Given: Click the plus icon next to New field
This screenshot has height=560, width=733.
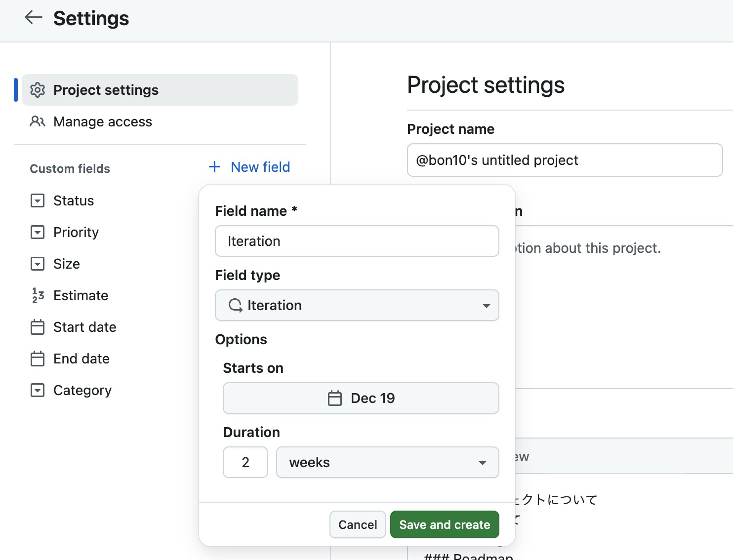Looking at the screenshot, I should [214, 167].
